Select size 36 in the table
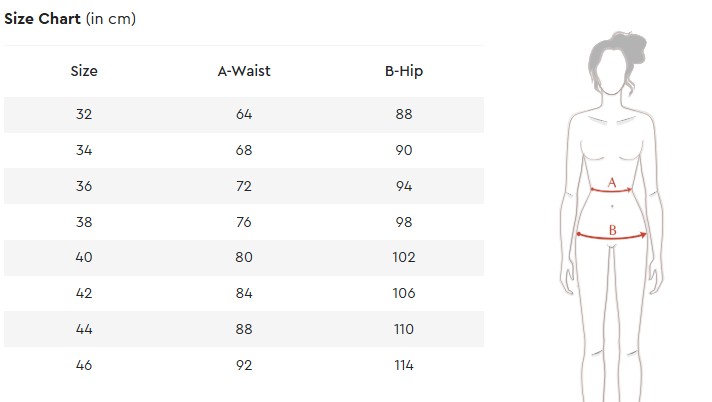 tap(84, 186)
